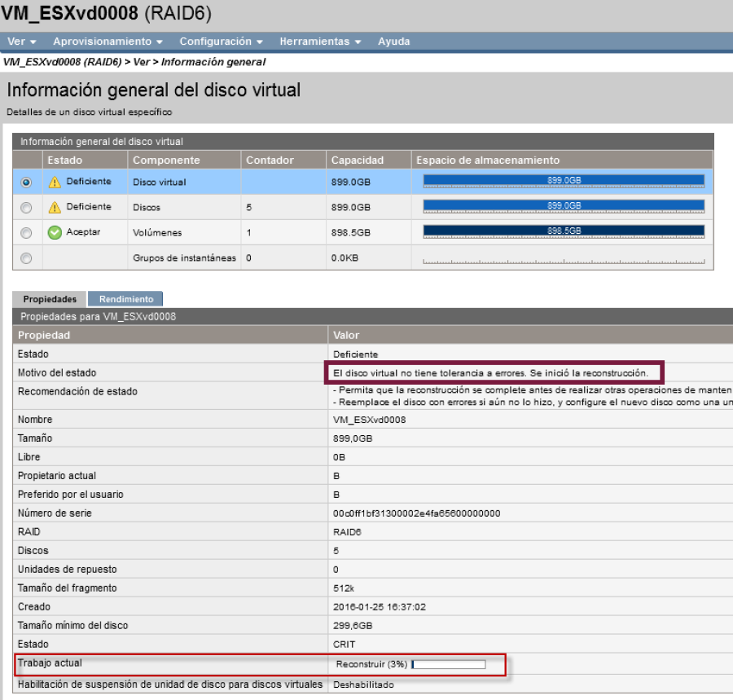733x700 pixels.
Task: Click the Componente column header
Action: click(x=166, y=160)
